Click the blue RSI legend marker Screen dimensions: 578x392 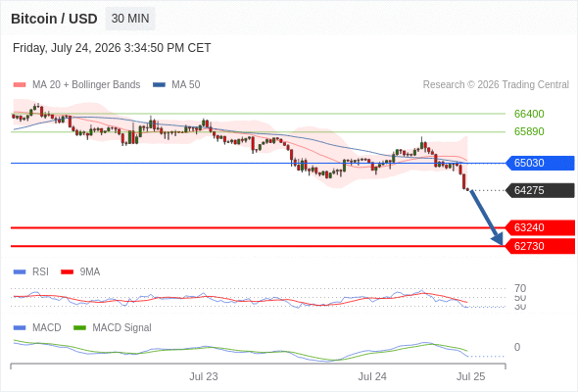click(20, 272)
